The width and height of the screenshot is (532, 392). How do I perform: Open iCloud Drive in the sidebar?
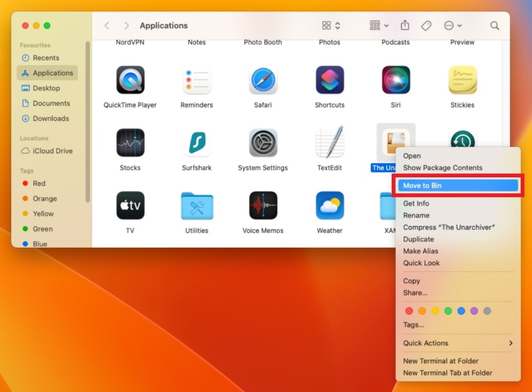[47, 151]
